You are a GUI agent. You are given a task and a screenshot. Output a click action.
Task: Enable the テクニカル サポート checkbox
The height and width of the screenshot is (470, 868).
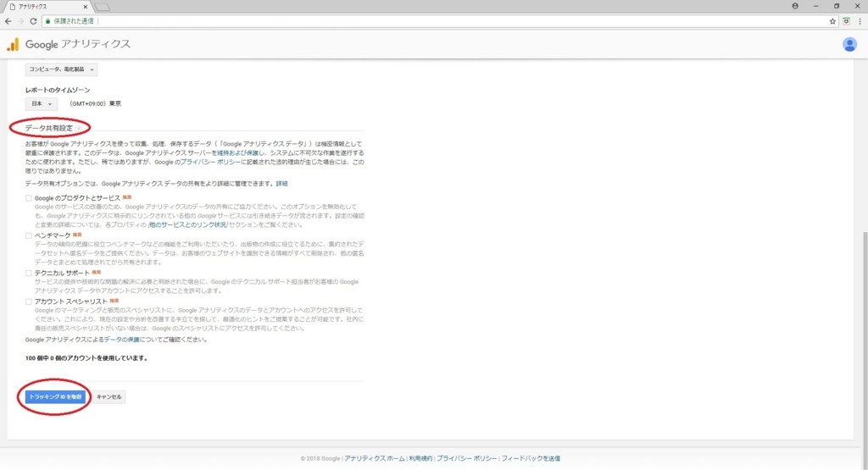[28, 274]
